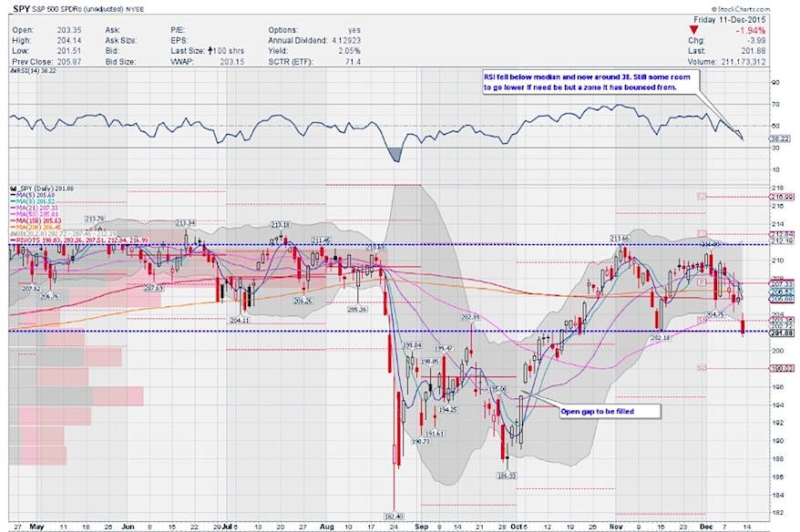The width and height of the screenshot is (800, 532).
Task: Click the RSI 38.22 tag on right axis
Action: (780, 138)
